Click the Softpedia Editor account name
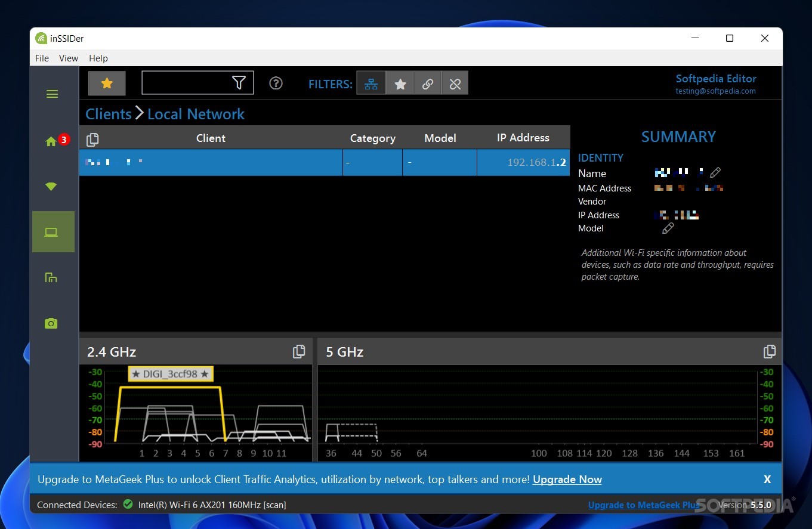 pyautogui.click(x=716, y=79)
